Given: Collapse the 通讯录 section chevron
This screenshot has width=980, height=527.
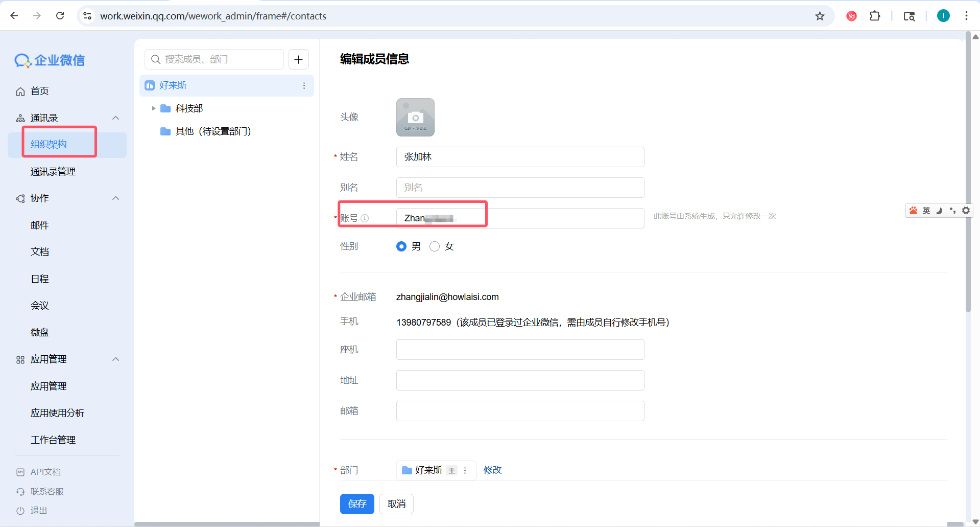Looking at the screenshot, I should (115, 118).
